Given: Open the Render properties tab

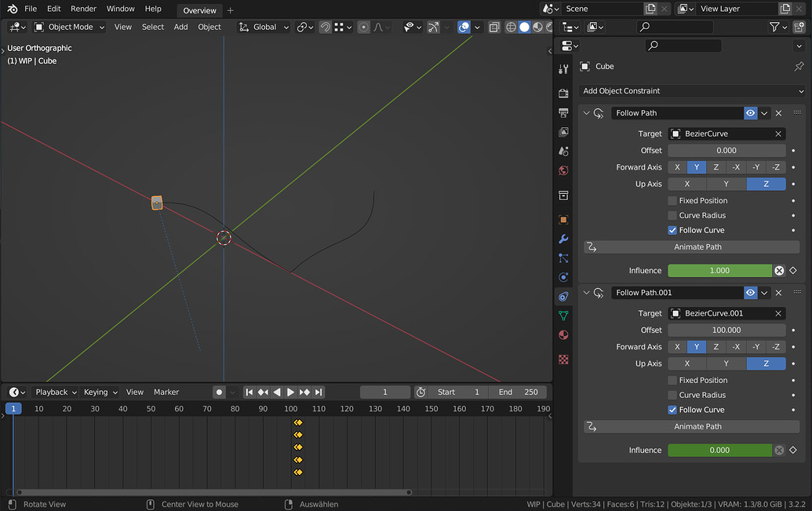Looking at the screenshot, I should click(x=563, y=93).
